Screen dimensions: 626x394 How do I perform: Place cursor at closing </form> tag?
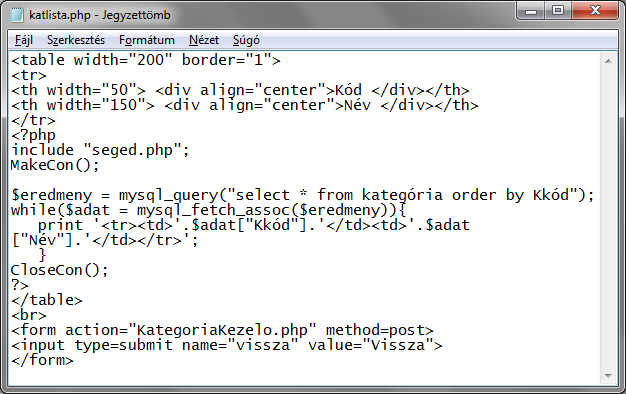42,360
